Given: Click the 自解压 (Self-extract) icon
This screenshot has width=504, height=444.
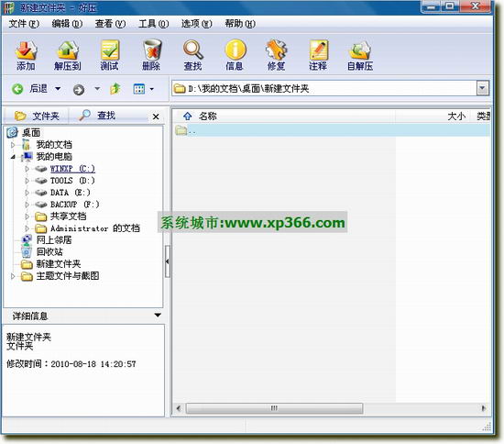Looking at the screenshot, I should coord(360,55).
